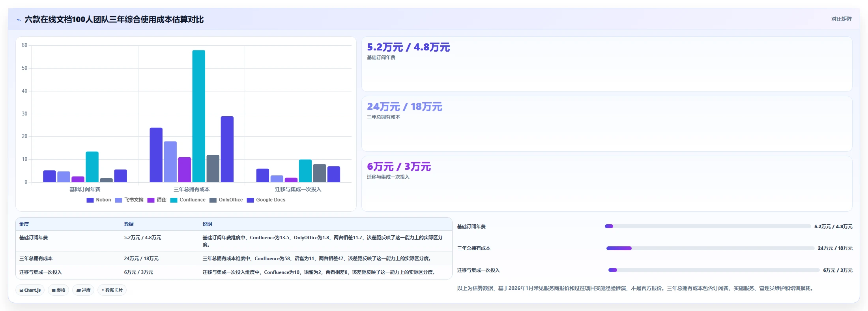Screen dimensions: 868x311
Task: Toggle the 飞书文档 legend item
Action: click(x=129, y=200)
